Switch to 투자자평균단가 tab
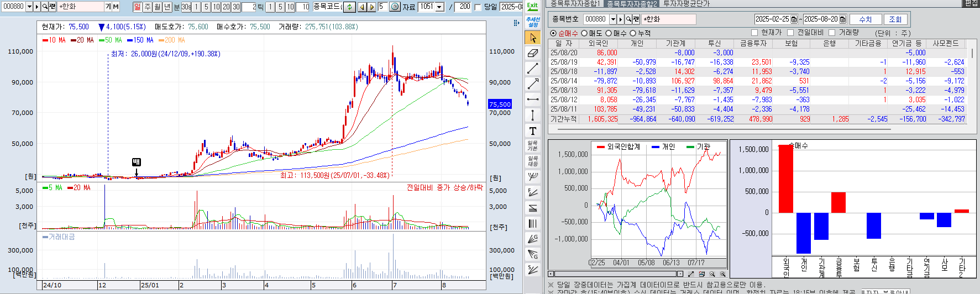Image resolution: width=980 pixels, height=294 pixels. pyautogui.click(x=686, y=3)
